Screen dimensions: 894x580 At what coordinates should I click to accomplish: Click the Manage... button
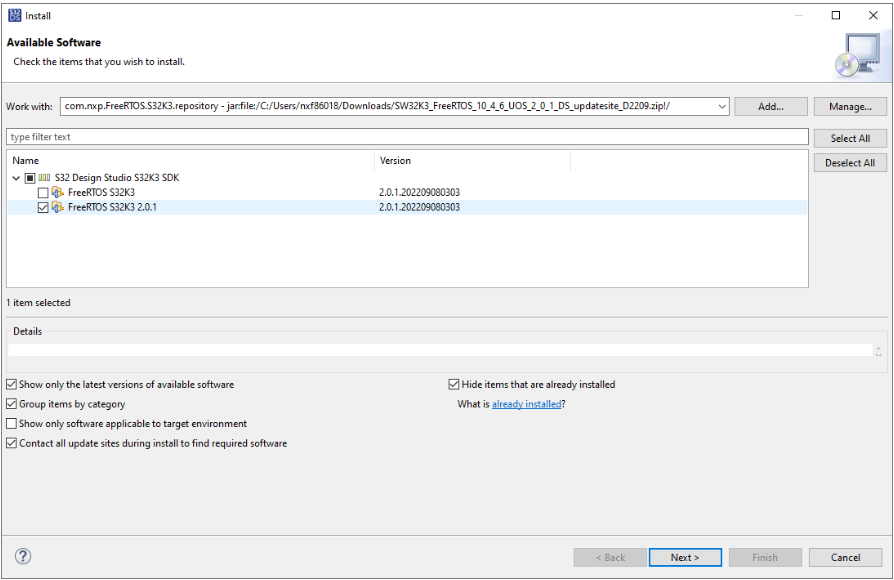850,107
